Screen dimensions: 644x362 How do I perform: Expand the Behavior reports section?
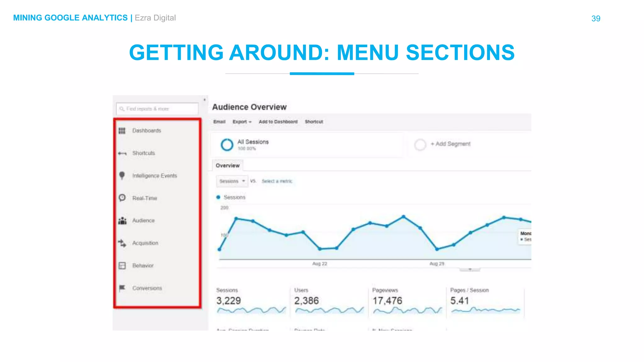pyautogui.click(x=143, y=266)
